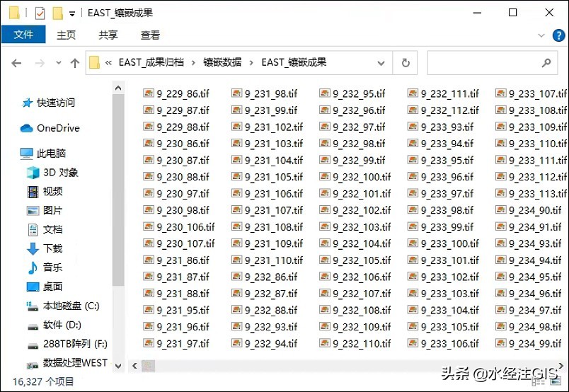Image resolution: width=569 pixels, height=392 pixels.
Task: Open Quick Access Toolbar customize dropdown
Action: [x=72, y=13]
